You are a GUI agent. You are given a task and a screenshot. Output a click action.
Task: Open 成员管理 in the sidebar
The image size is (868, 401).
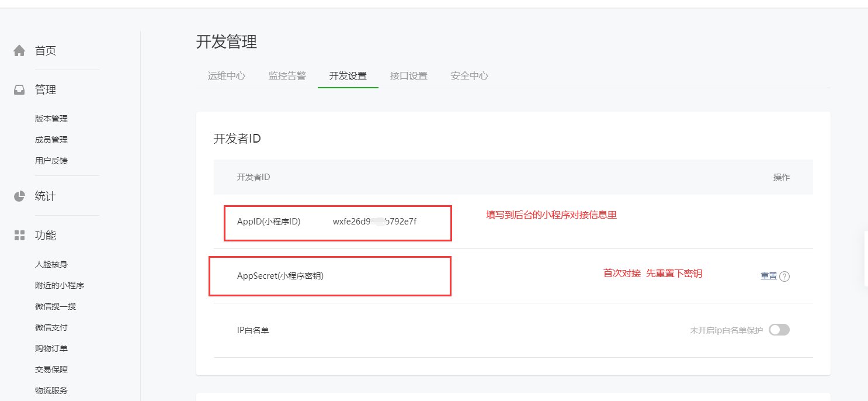pos(51,140)
